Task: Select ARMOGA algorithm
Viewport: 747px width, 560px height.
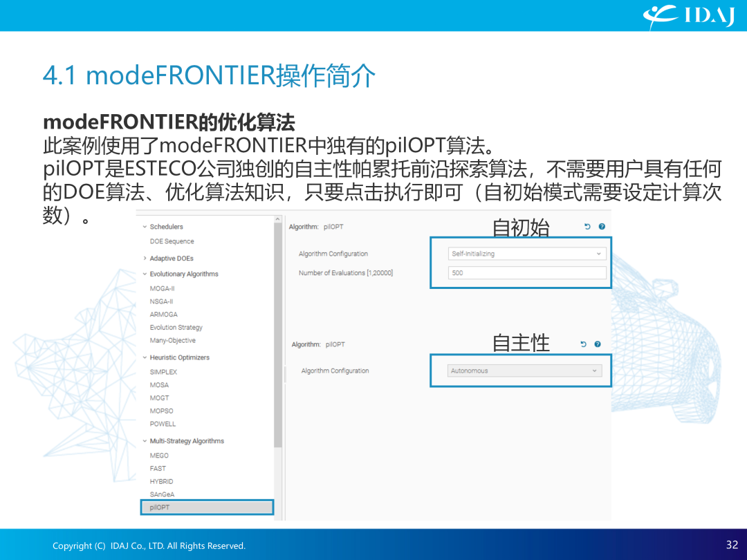Action: pos(163,315)
